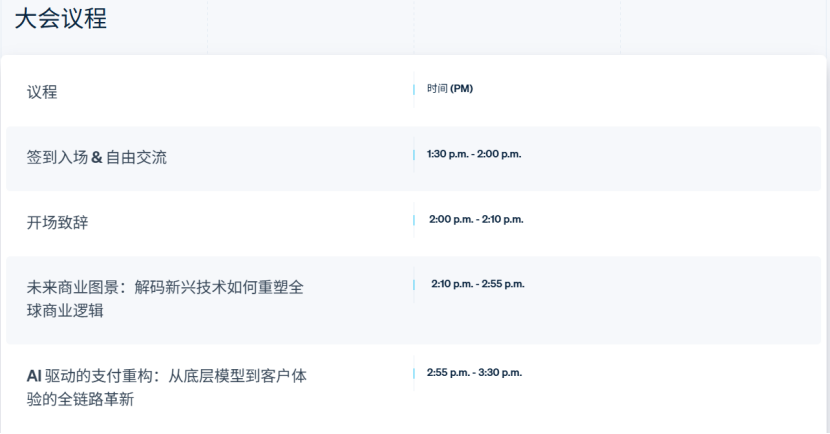Click the blue divider beside 时间 (PM)
The width and height of the screenshot is (830, 434).
(414, 89)
